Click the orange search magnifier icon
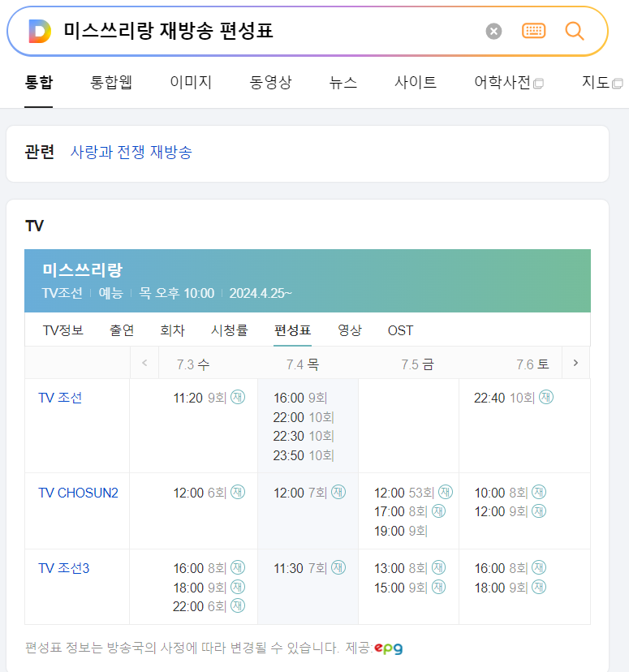 [574, 31]
